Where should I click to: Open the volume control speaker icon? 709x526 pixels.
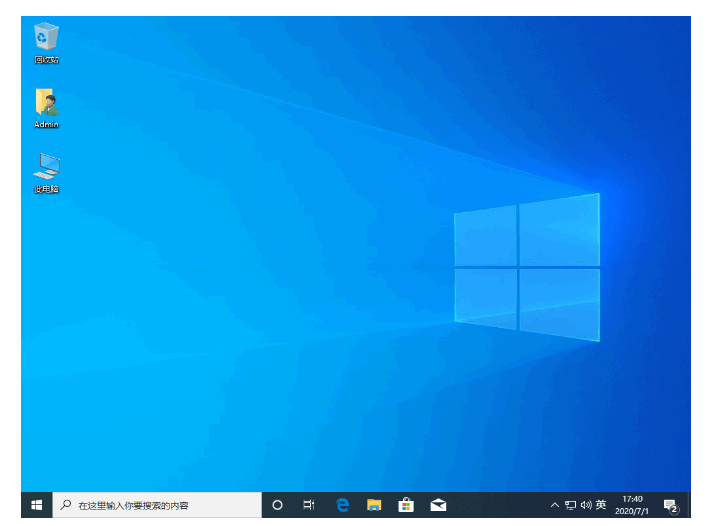(x=586, y=505)
